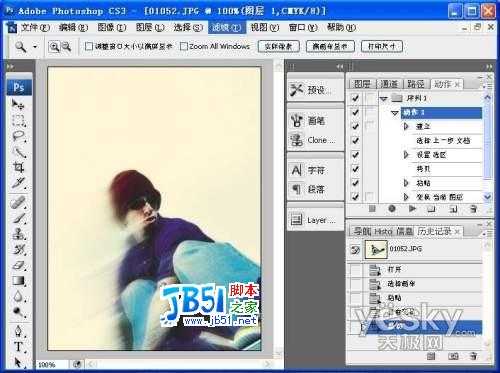The height and width of the screenshot is (373, 500).
Task: Open the 编辑(E) menu
Action: click(73, 28)
